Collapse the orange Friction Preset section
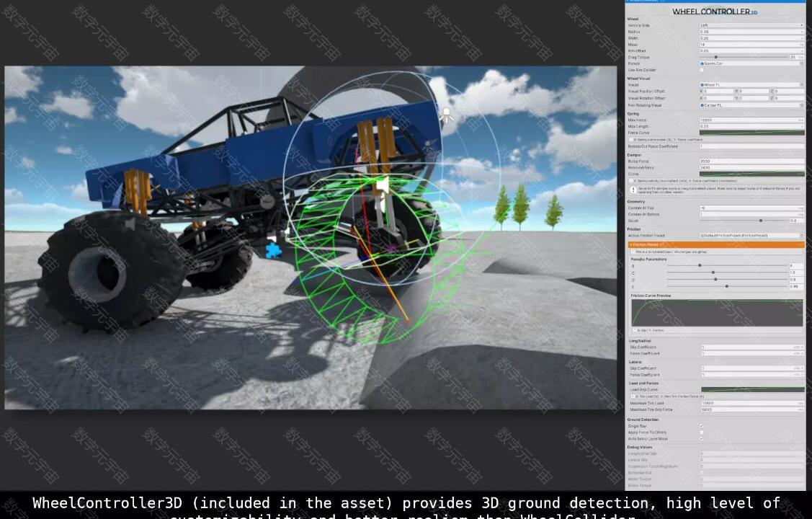812x519 pixels. [715, 244]
